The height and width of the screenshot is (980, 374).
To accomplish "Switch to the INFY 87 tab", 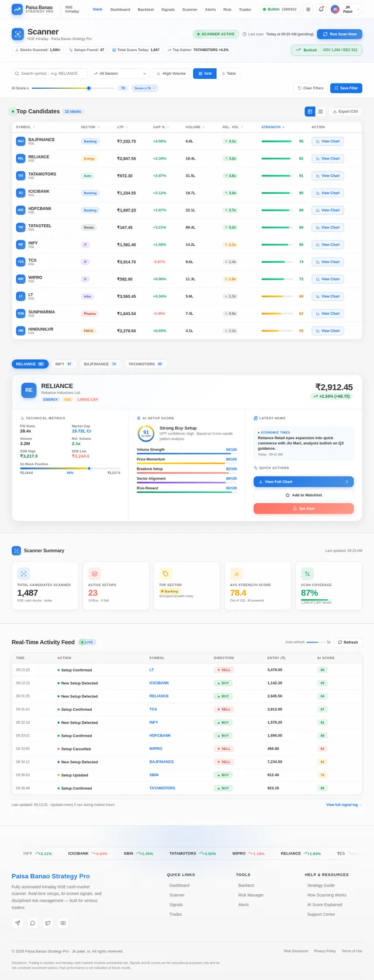I will (64, 364).
